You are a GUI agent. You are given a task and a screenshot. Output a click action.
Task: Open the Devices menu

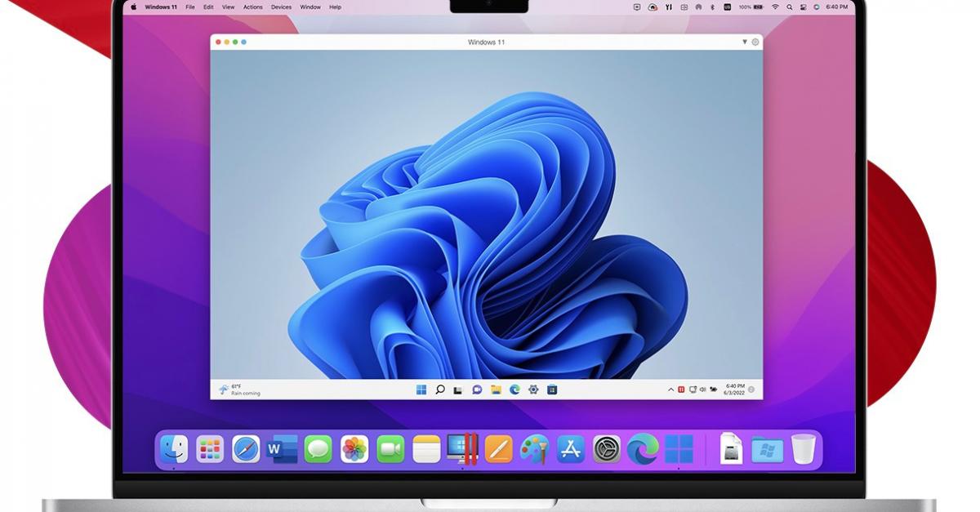point(282,7)
